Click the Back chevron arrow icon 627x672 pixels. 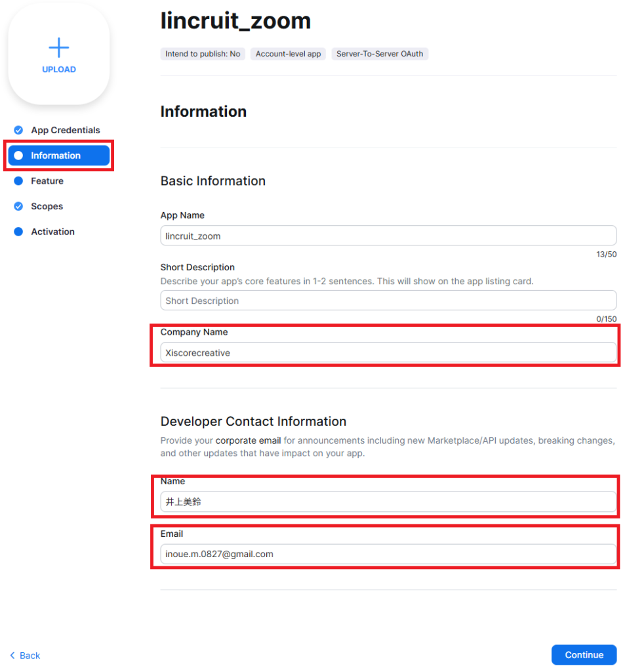[x=12, y=656]
